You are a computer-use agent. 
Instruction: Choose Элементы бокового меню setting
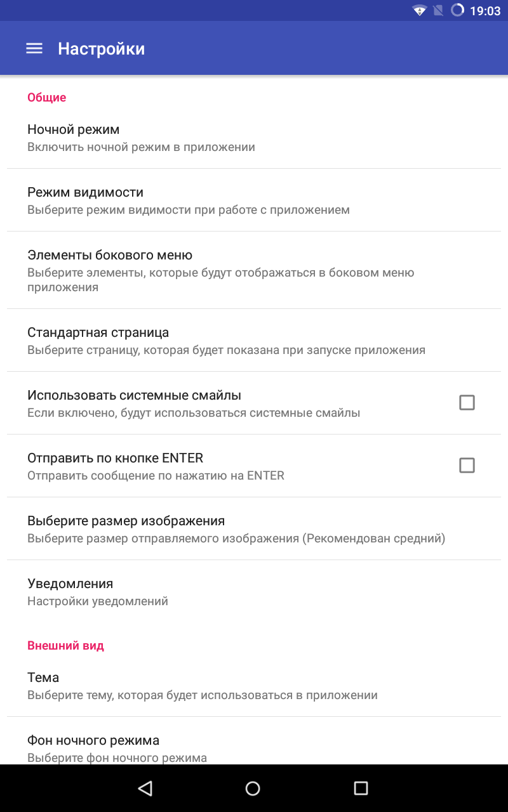tap(254, 270)
